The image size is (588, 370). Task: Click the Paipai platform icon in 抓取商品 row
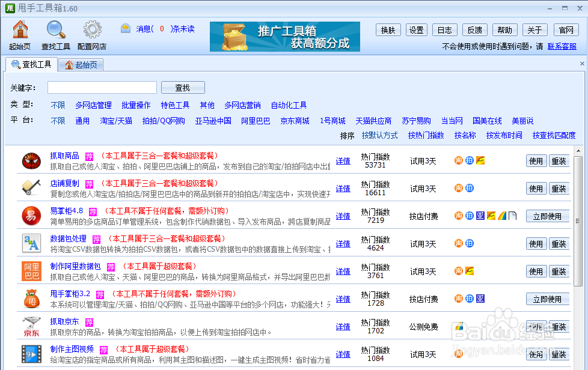click(x=469, y=160)
